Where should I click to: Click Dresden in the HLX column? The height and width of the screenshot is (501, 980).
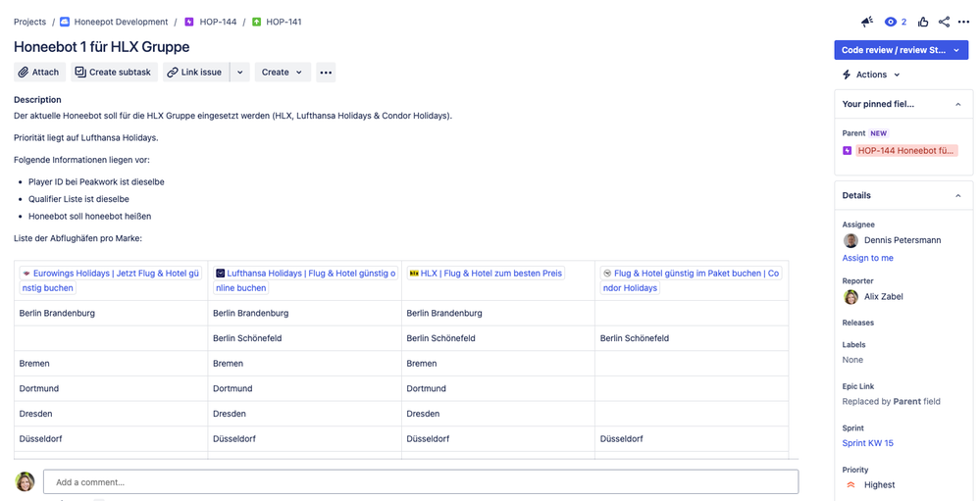[x=423, y=414]
